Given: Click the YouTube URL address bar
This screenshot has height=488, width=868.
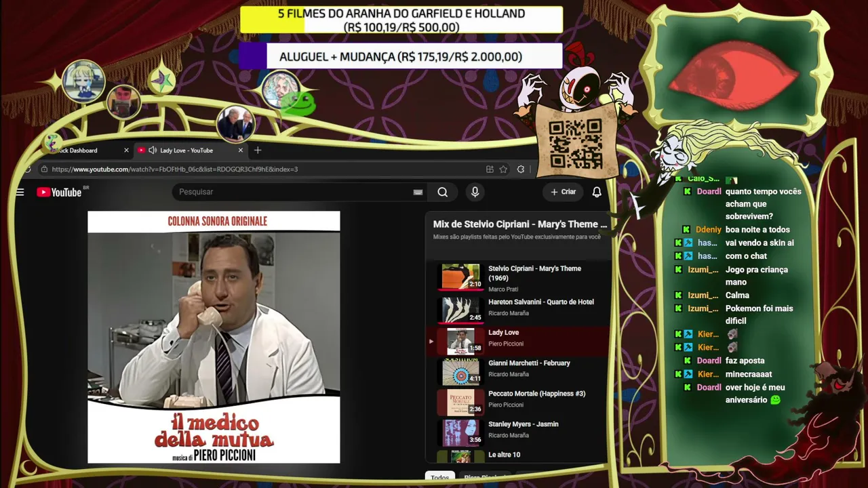Looking at the screenshot, I should click(174, 169).
